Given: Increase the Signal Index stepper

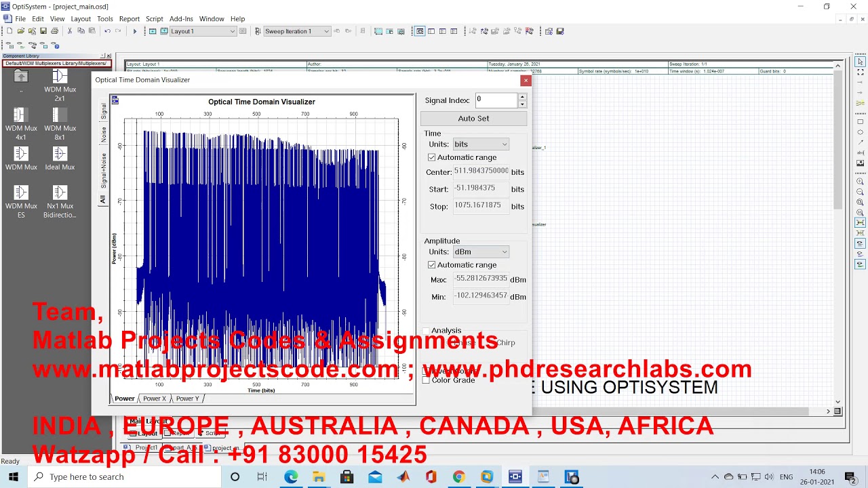Looking at the screenshot, I should [522, 97].
